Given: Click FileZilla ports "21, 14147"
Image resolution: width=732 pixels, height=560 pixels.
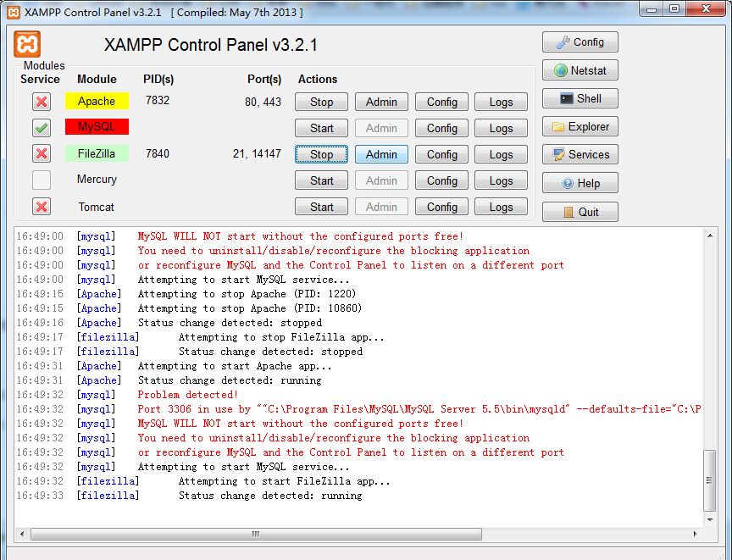Looking at the screenshot, I should coord(257,153).
